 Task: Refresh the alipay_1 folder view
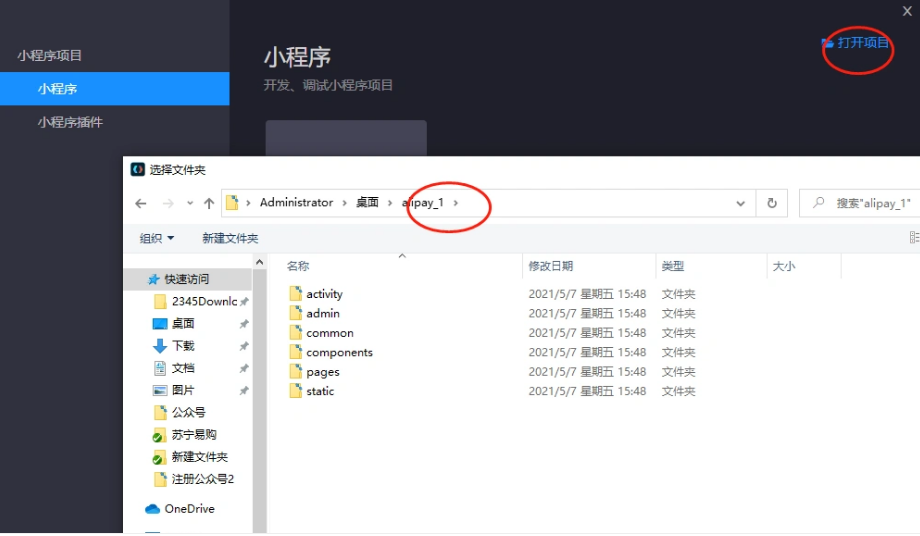pyautogui.click(x=771, y=203)
